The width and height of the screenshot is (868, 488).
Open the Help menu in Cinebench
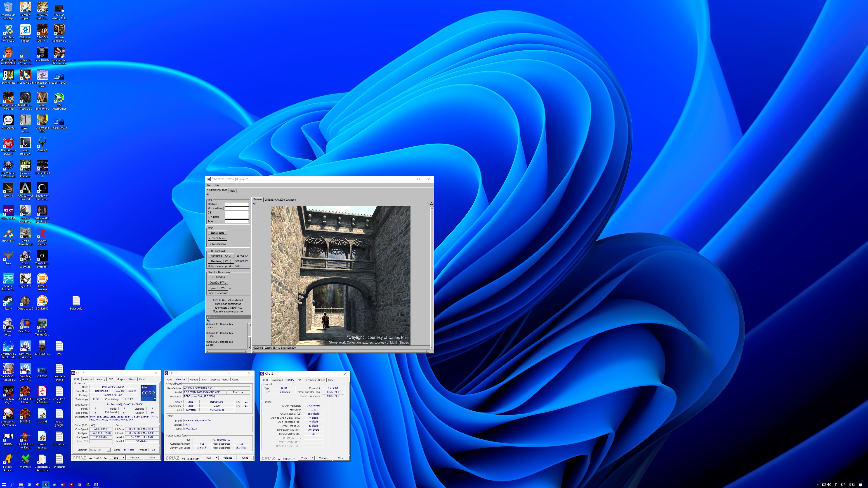pos(216,185)
